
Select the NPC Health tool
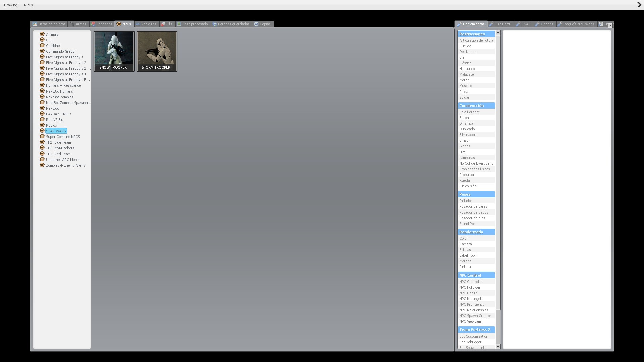click(x=468, y=293)
